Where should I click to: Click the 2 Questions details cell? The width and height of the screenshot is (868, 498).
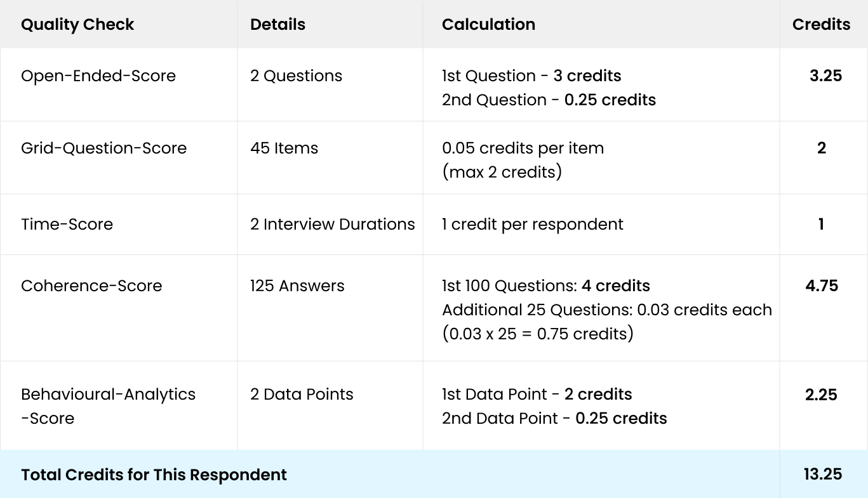click(296, 75)
